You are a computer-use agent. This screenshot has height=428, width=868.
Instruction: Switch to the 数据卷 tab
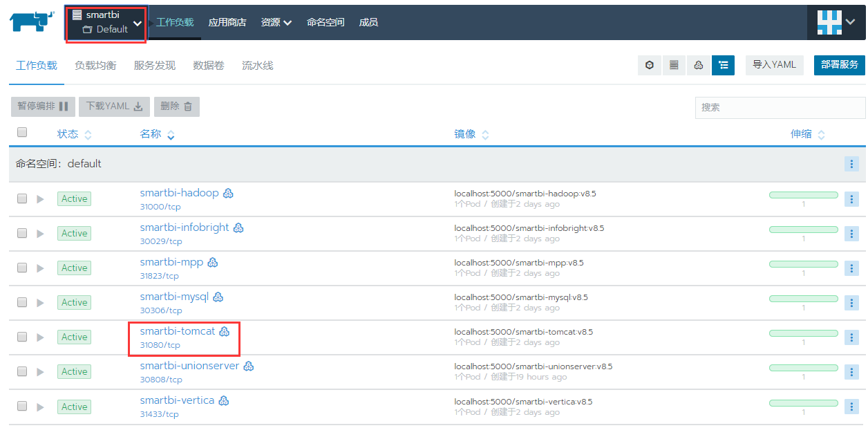209,66
